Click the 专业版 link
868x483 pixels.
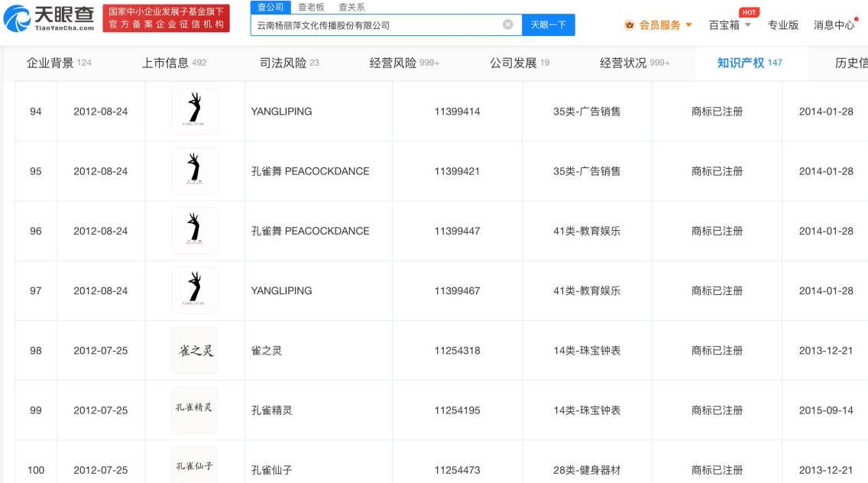point(782,25)
